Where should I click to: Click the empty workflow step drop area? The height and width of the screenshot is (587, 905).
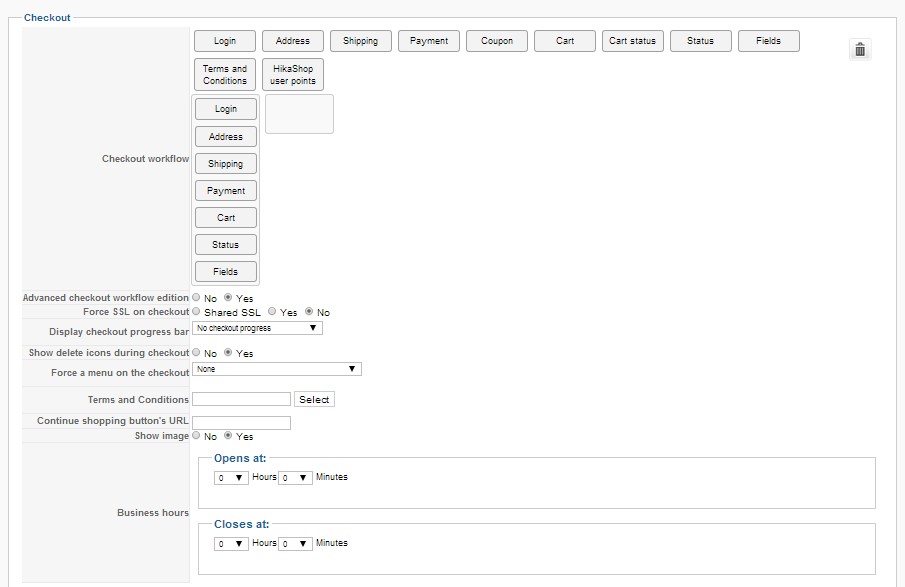(x=299, y=114)
